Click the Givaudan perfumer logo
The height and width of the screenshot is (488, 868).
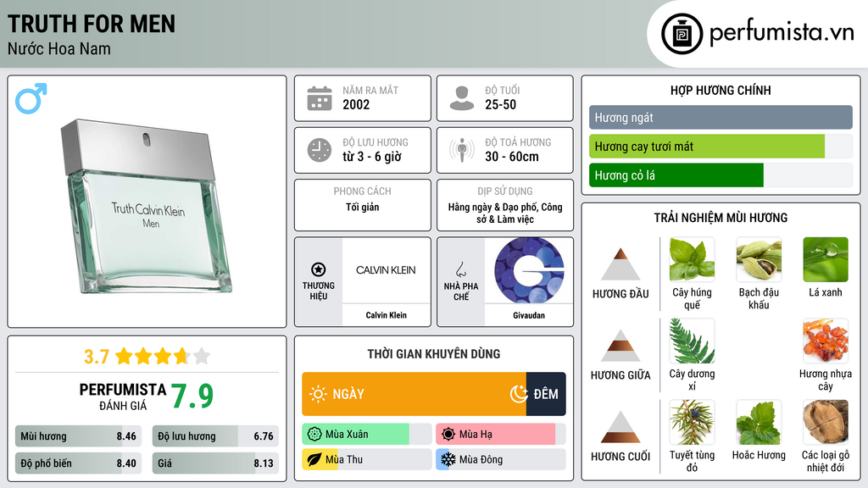coord(529,270)
